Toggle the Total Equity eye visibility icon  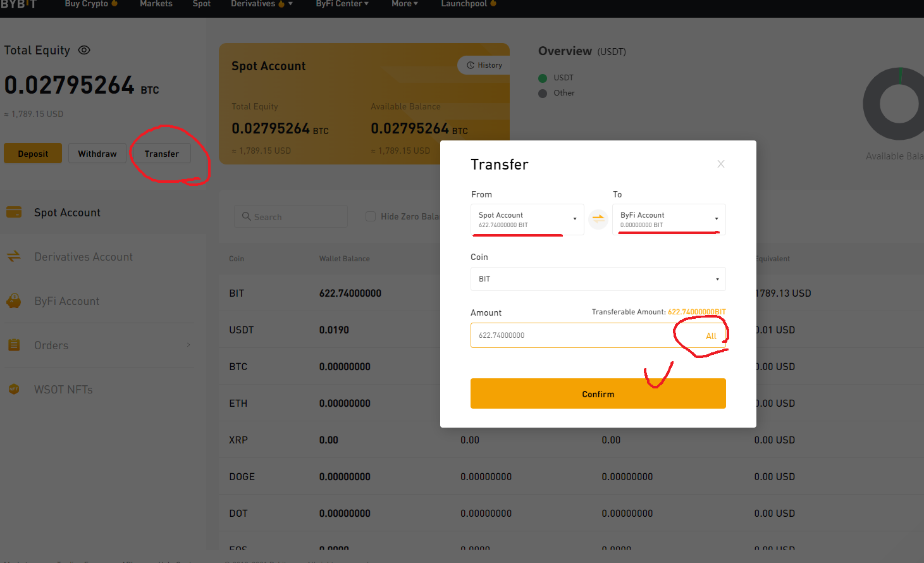[x=84, y=50]
